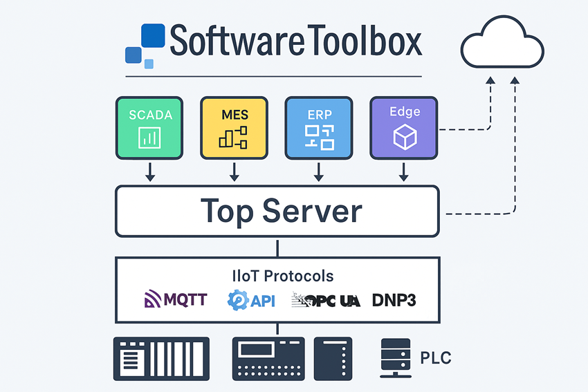Select the OPC UA logo
The image size is (588, 392).
[326, 300]
